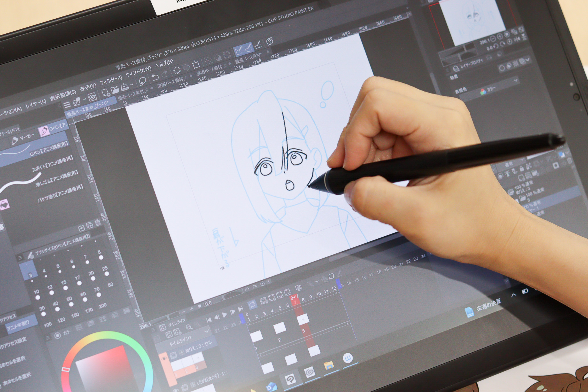Click the delete sub tool trash icon
The width and height of the screenshot is (588, 392).
97,223
